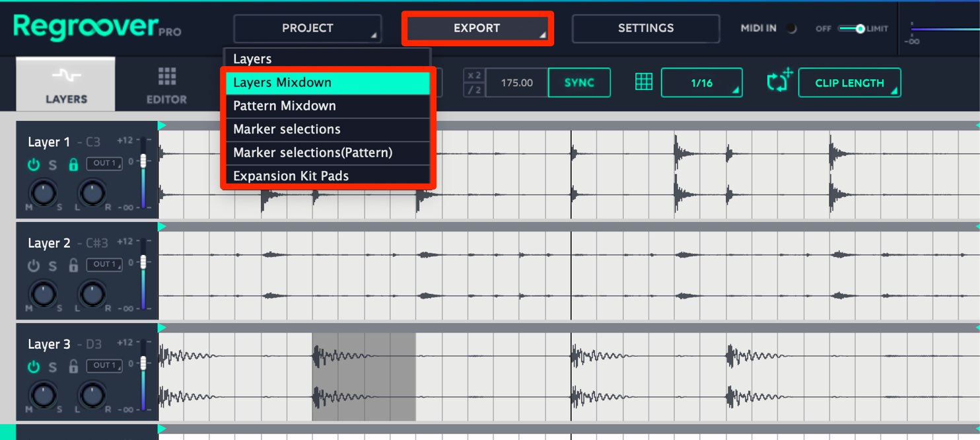Toggle Layer 1 lock icon

click(73, 165)
